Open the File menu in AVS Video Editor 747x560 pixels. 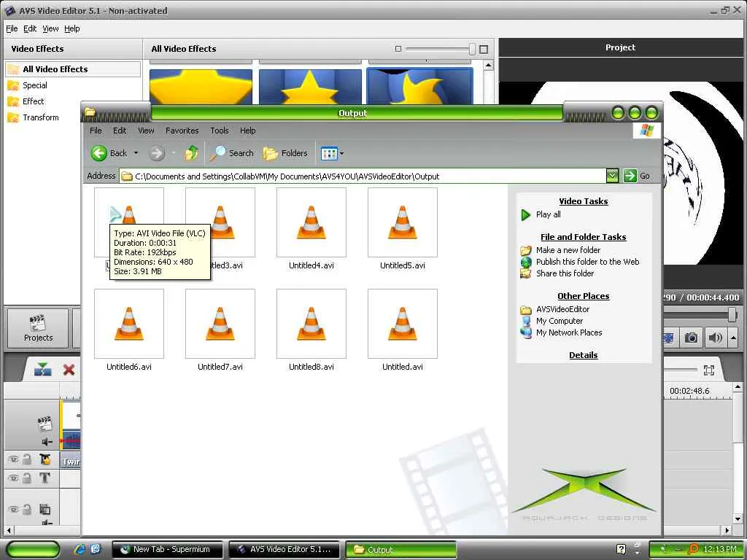(12, 28)
